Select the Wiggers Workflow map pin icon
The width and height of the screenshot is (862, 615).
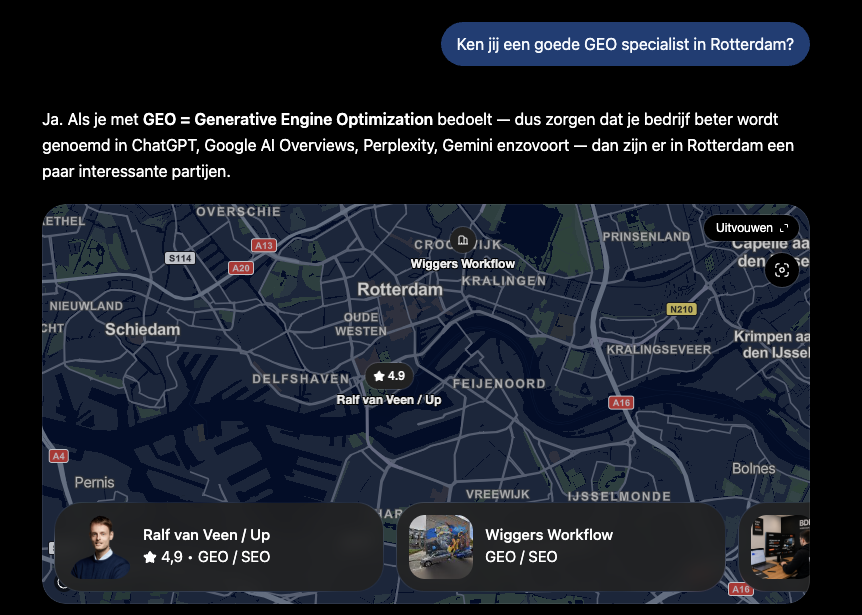pyautogui.click(x=463, y=240)
